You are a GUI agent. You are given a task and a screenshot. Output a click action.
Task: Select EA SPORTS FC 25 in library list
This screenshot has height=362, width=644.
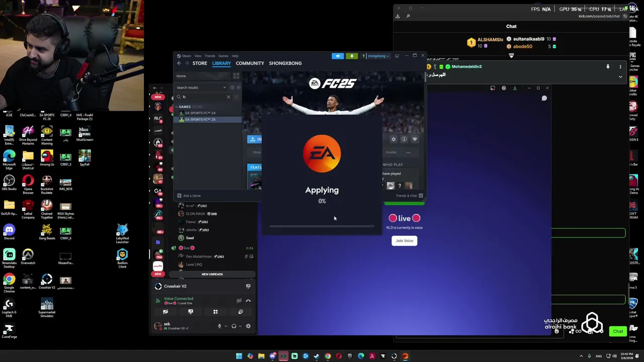click(x=200, y=120)
